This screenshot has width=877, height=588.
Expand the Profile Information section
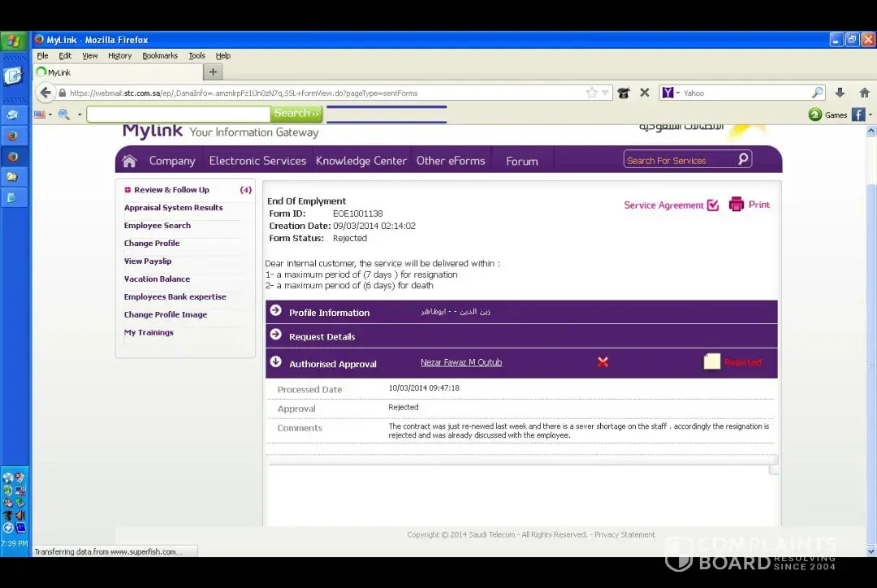[x=275, y=312]
